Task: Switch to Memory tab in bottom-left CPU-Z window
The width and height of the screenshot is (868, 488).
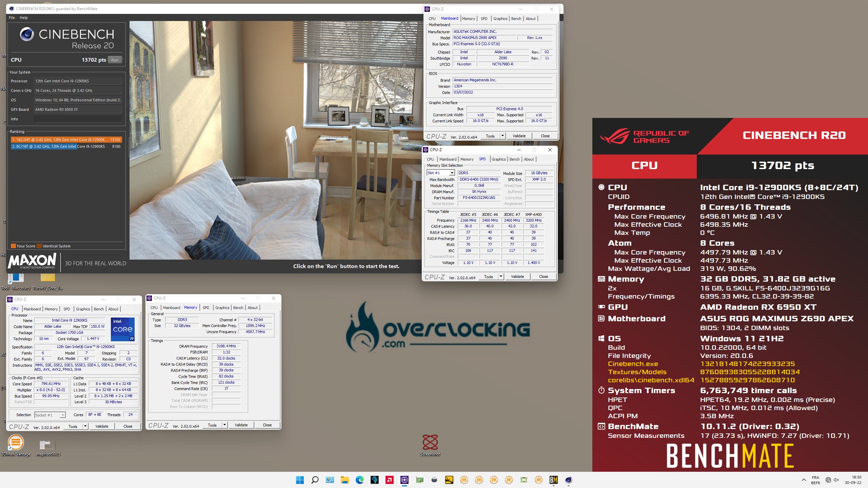Action: (x=51, y=309)
